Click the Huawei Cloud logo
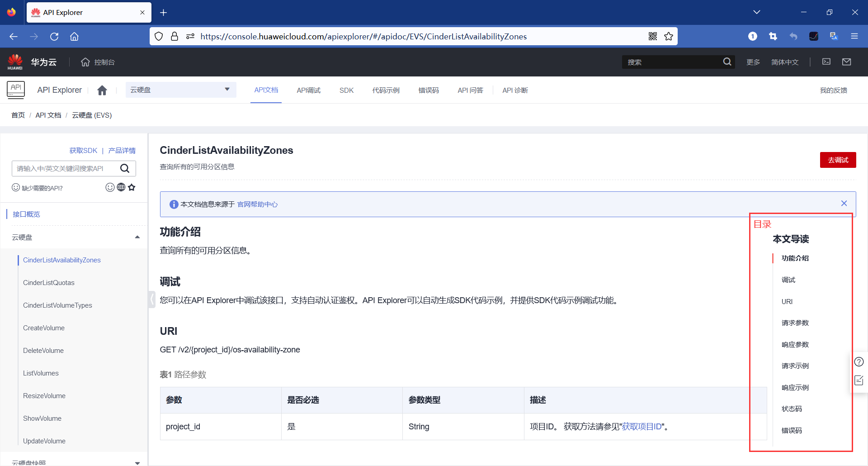Image resolution: width=868 pixels, height=466 pixels. 32,62
